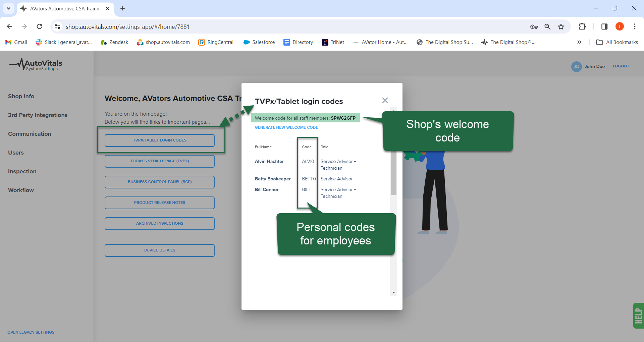Expand the hidden bookmarks chevron
This screenshot has height=342, width=644.
pyautogui.click(x=579, y=42)
